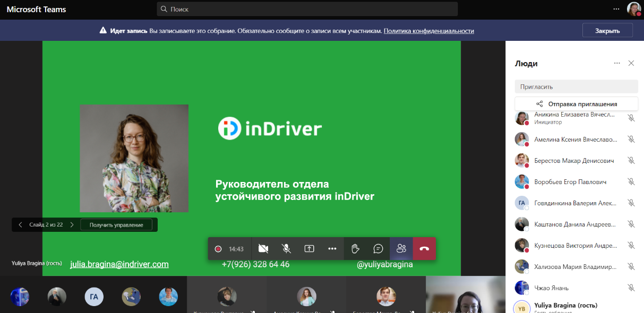The width and height of the screenshot is (644, 313).
Task: Click the mic icon for Каштанов Данила
Action: [x=631, y=224]
